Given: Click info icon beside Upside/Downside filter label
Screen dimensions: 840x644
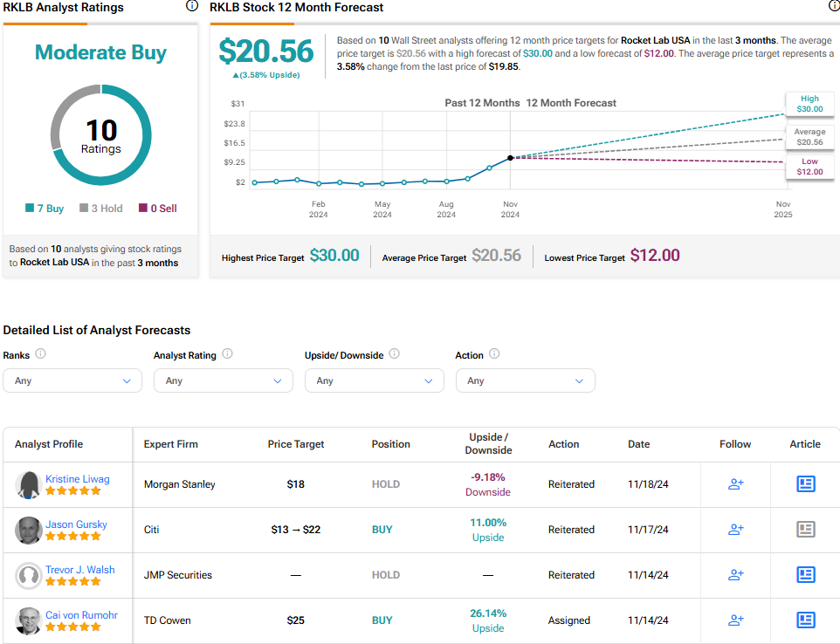Looking at the screenshot, I should tap(394, 354).
